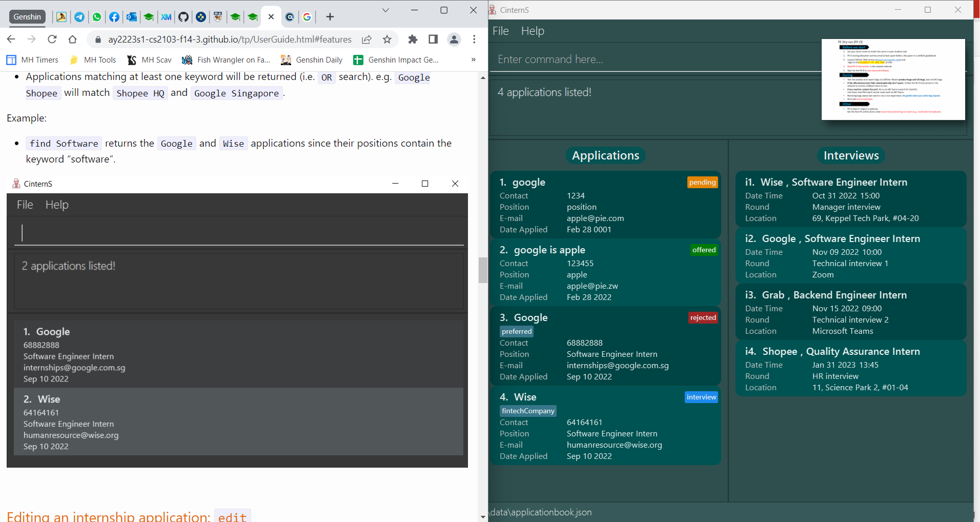Select interview i4 Shopee Quality Assurance Intern

[x=851, y=368]
